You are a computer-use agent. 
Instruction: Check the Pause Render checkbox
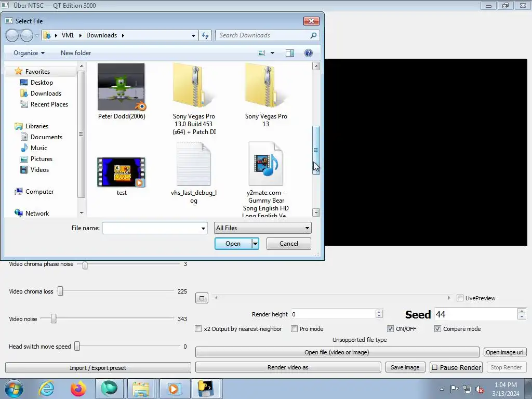pos(435,367)
